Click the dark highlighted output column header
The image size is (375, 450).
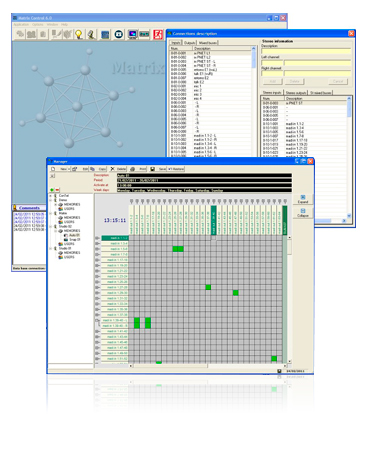click(x=214, y=220)
